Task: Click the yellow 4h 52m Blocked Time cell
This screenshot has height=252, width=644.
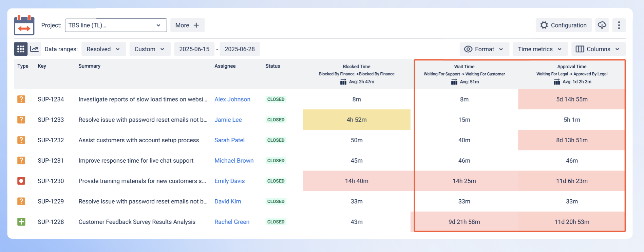Action: click(x=357, y=120)
